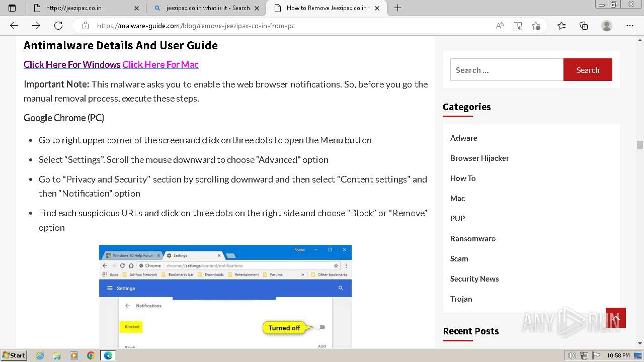Click the Chrome notifications settings screenshot

(225, 296)
